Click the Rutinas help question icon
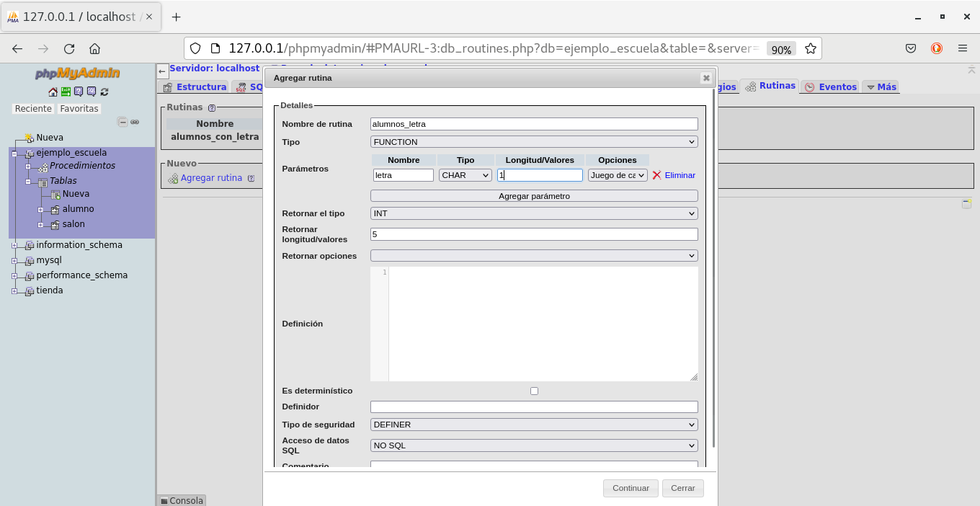This screenshot has height=506, width=980. click(x=212, y=107)
